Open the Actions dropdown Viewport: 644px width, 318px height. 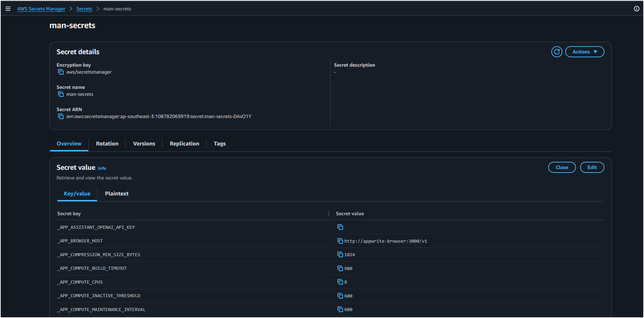click(x=585, y=52)
